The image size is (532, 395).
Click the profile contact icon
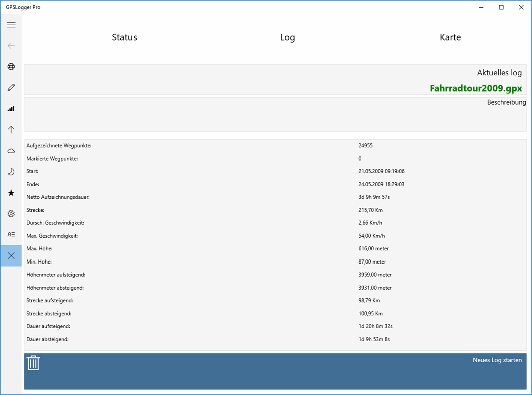point(11,234)
